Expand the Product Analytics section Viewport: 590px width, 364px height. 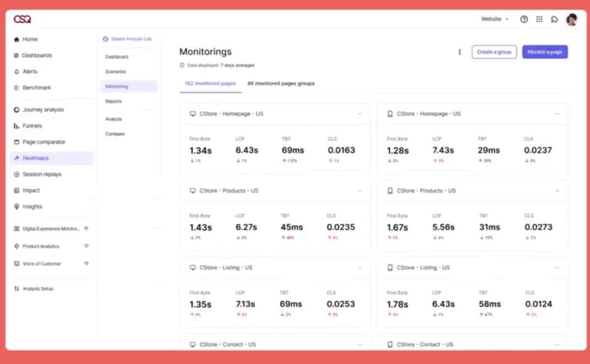(x=86, y=246)
